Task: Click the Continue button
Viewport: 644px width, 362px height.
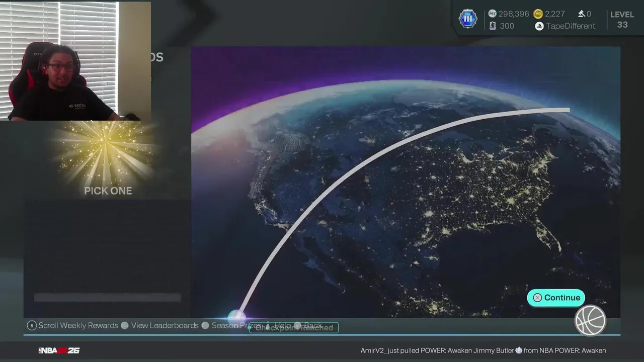Action: 556,298
